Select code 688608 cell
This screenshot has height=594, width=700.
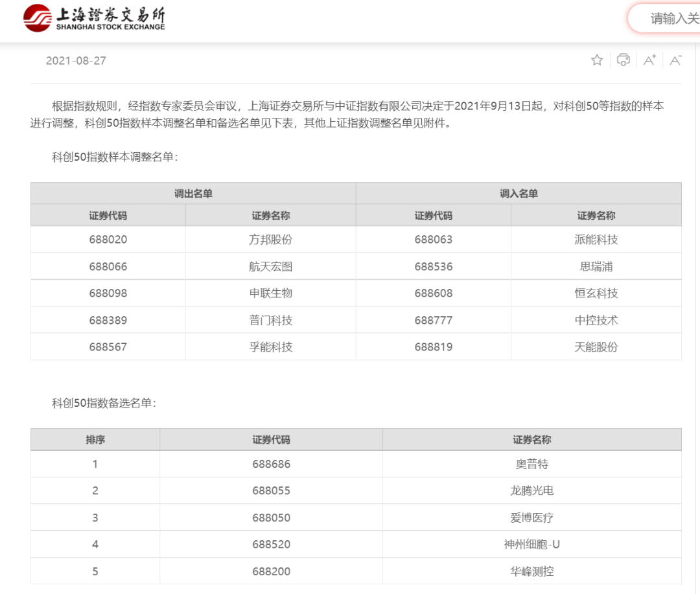point(434,293)
